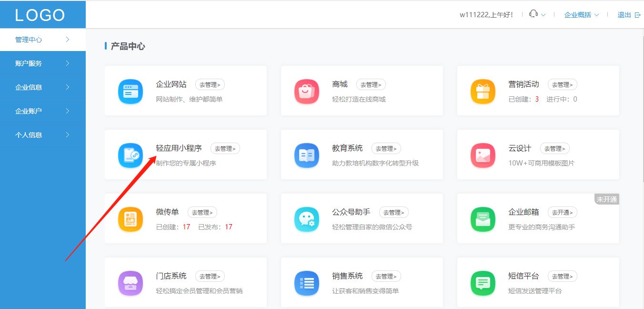Expand the headset dropdown chevron
644x309 pixels.
(x=543, y=15)
